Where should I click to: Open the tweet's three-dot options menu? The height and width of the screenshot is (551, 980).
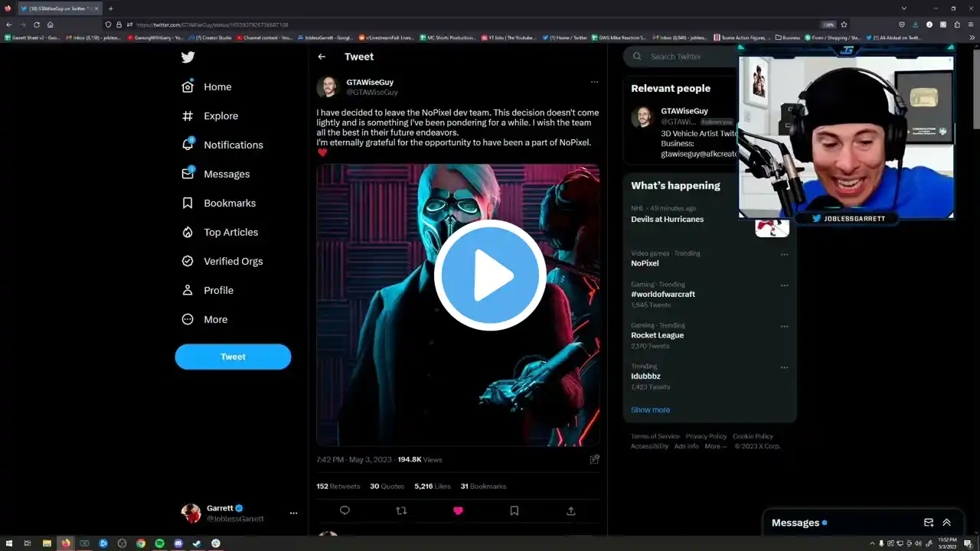594,82
